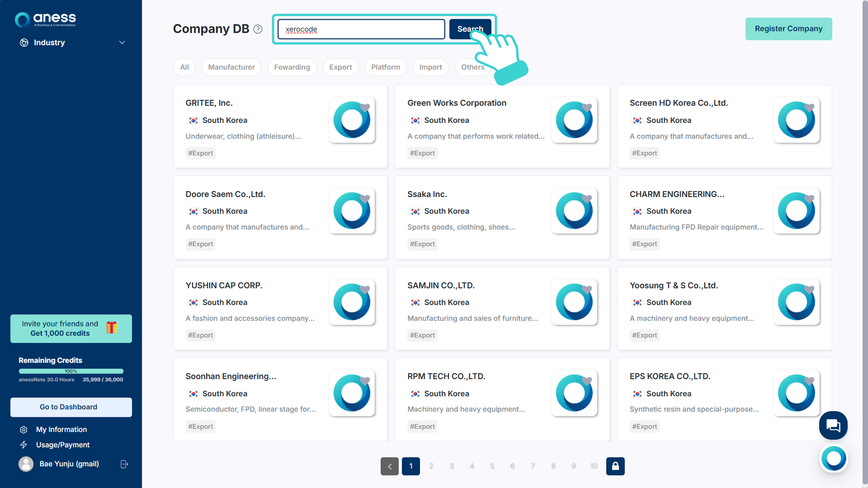Click the logout icon next to Bae Yunju

[124, 464]
